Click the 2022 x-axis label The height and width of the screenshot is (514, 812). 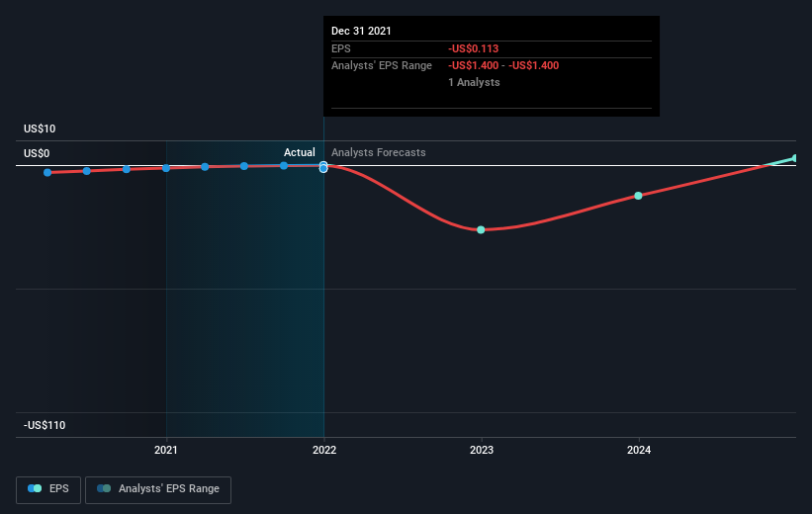pos(324,450)
